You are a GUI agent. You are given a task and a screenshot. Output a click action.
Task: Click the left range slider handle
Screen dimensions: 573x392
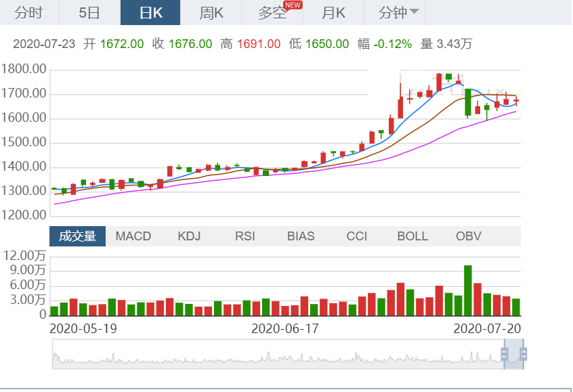click(x=505, y=354)
